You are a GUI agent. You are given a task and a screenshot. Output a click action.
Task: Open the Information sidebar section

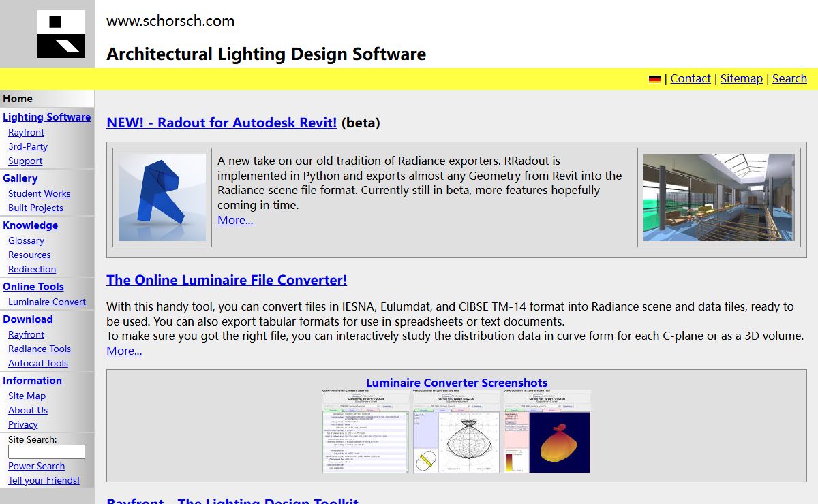click(x=32, y=381)
